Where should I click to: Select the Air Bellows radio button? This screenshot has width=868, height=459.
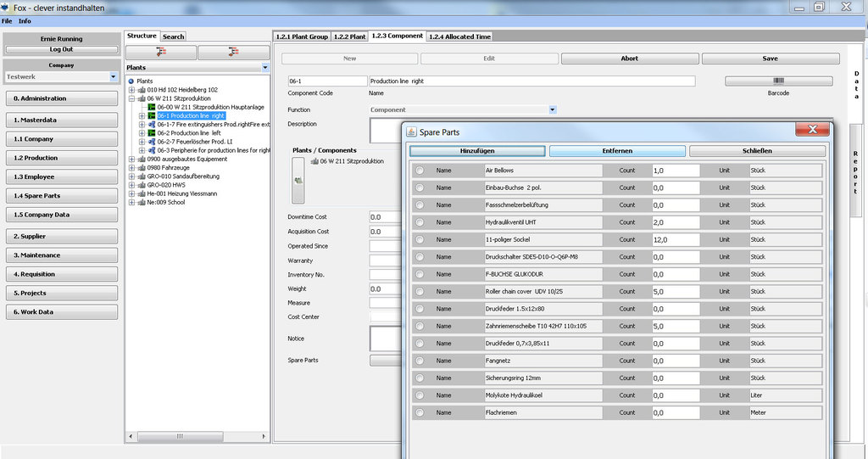pos(420,171)
